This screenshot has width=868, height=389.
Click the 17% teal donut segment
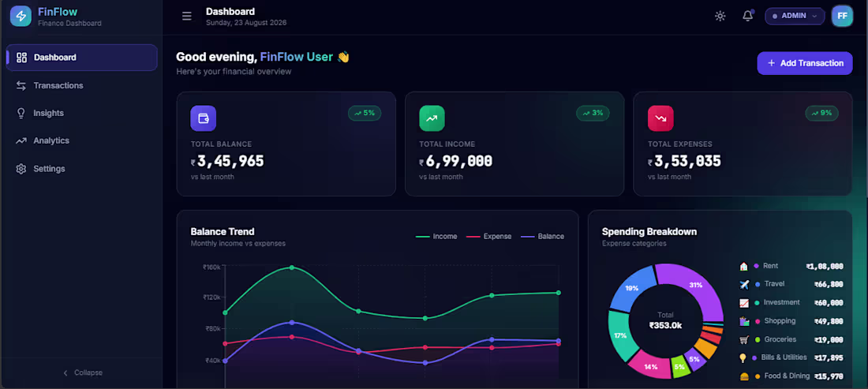pos(620,335)
